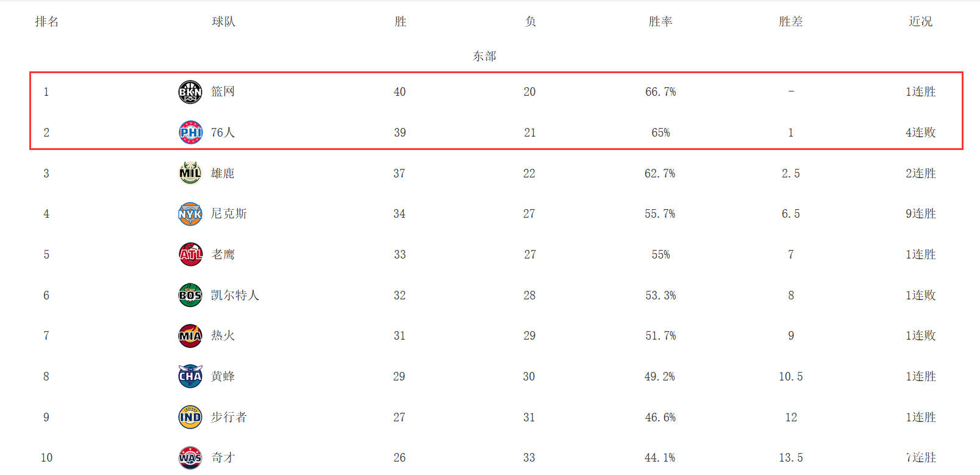Click the 凯尔特人 team name
980x475 pixels.
[x=235, y=295]
